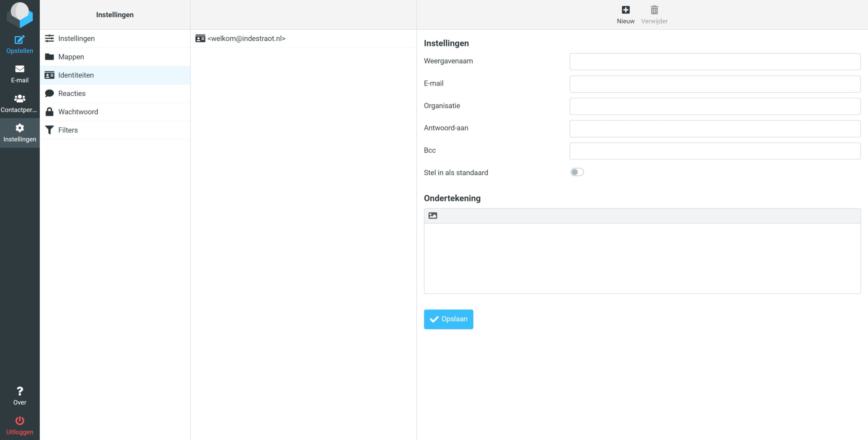868x440 pixels.
Task: Click the Over help question-mark icon
Action: coord(20,391)
